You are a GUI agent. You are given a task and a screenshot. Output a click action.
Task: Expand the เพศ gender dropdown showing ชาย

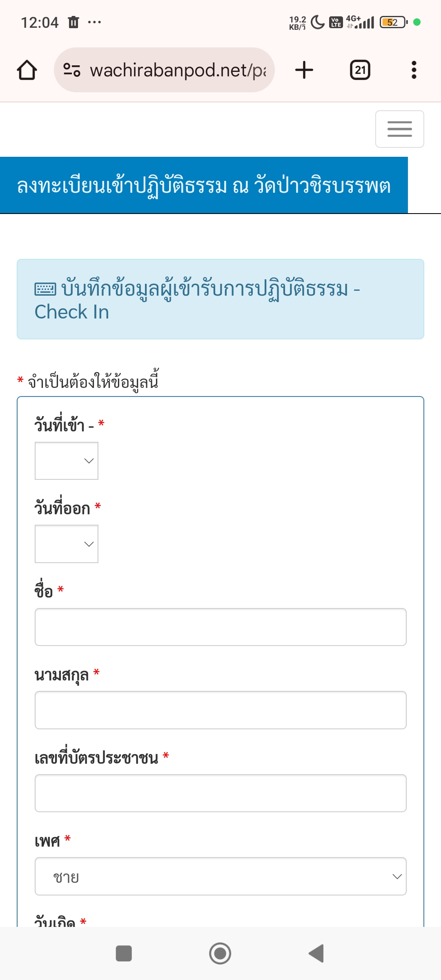[x=220, y=876]
